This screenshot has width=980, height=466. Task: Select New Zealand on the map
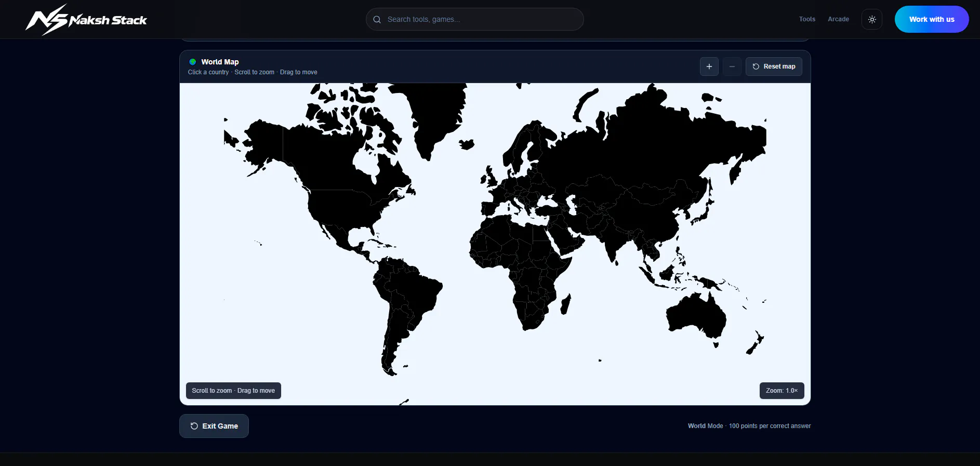tap(756, 343)
